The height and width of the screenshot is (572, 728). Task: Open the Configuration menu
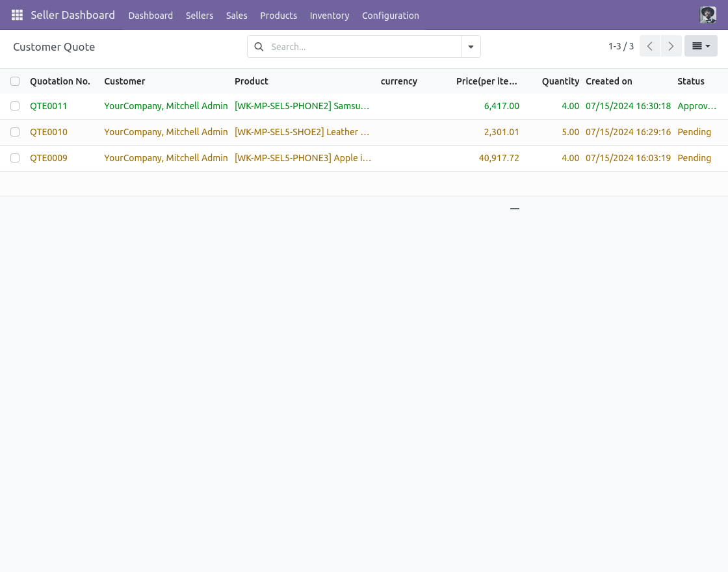(390, 16)
